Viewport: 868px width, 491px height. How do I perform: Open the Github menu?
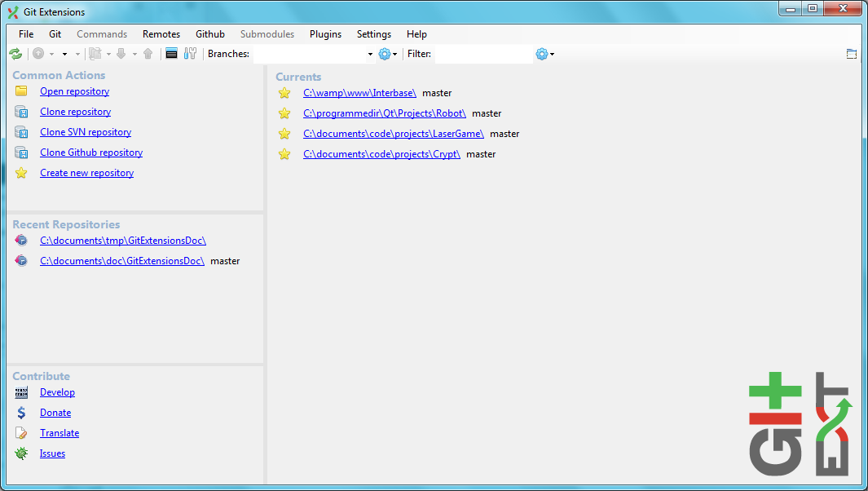pos(210,34)
